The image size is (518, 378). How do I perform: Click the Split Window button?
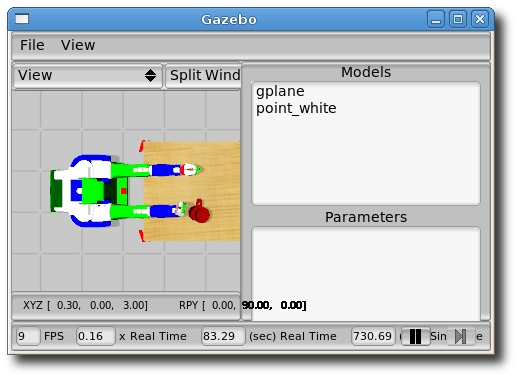tap(203, 76)
